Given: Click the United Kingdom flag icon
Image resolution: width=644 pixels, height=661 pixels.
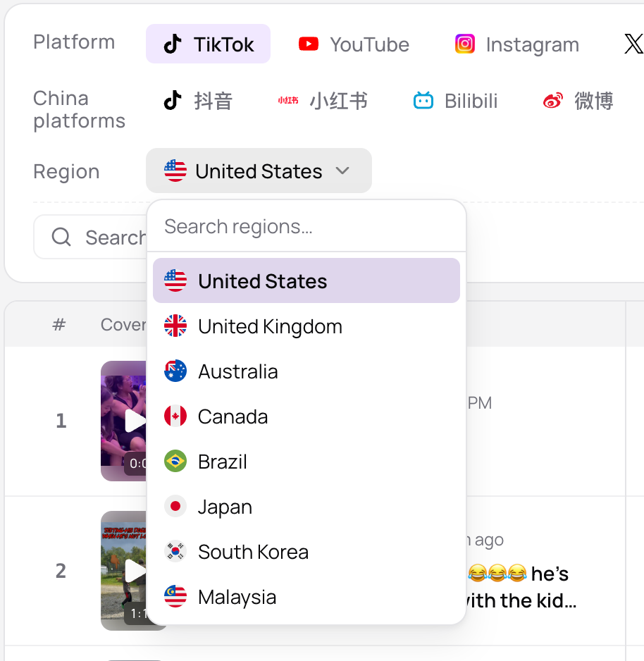Looking at the screenshot, I should click(175, 326).
